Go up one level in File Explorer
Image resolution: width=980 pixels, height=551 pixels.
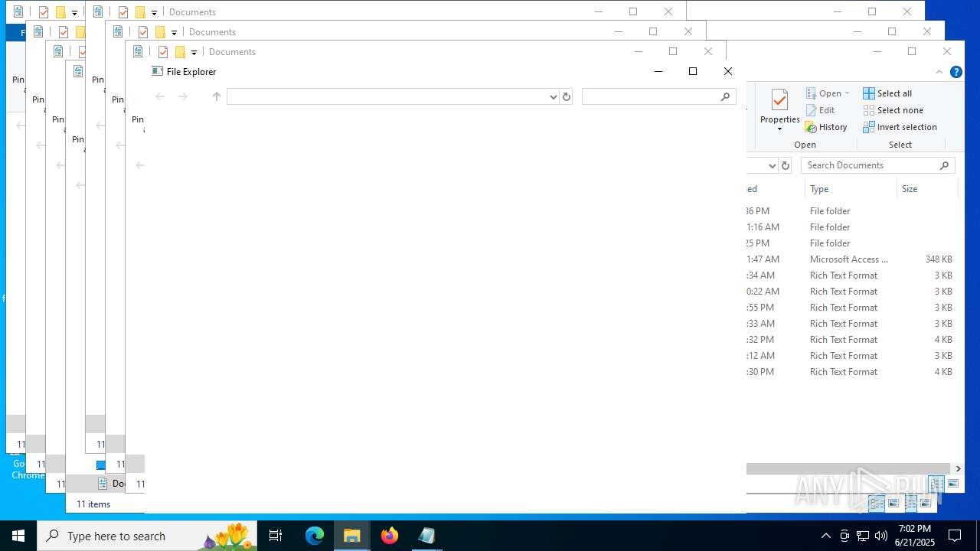(x=217, y=96)
